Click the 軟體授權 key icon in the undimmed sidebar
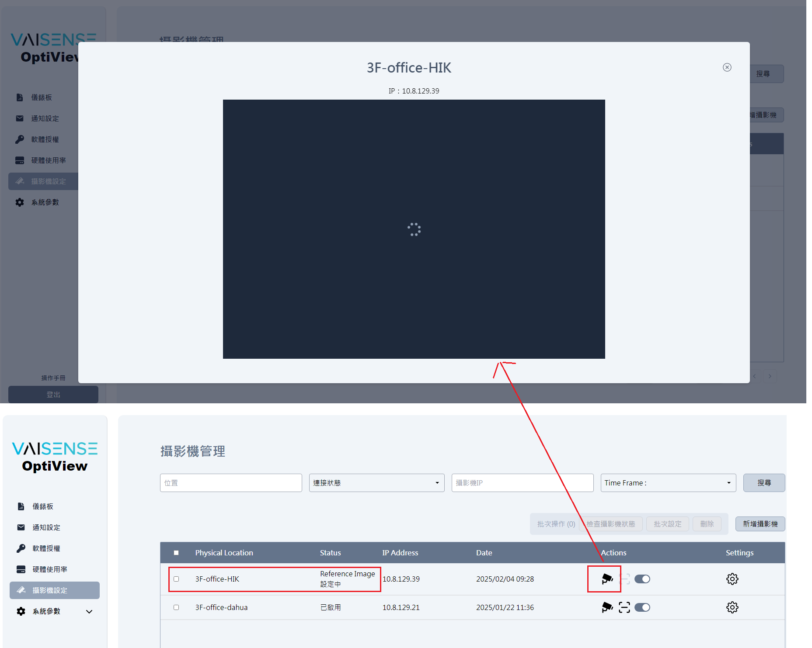 21,548
